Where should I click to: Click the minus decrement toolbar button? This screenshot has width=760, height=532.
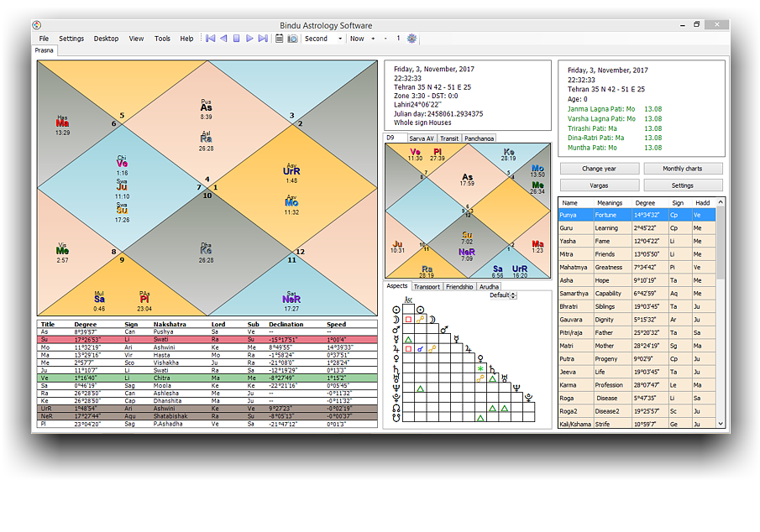pyautogui.click(x=385, y=39)
